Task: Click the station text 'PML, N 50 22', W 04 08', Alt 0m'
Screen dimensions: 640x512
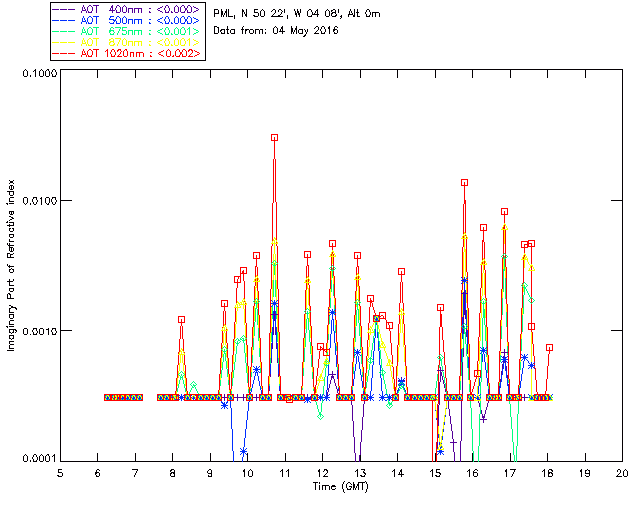Action: [x=297, y=14]
